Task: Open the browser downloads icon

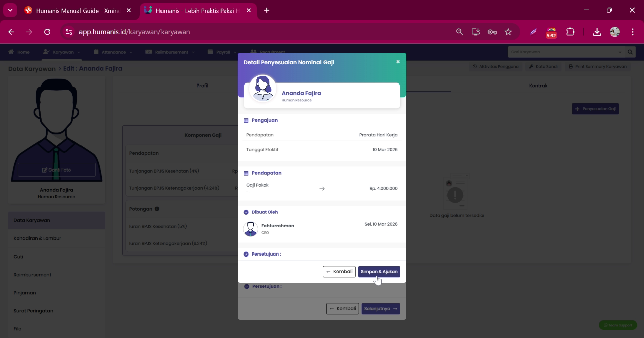Action: click(597, 32)
